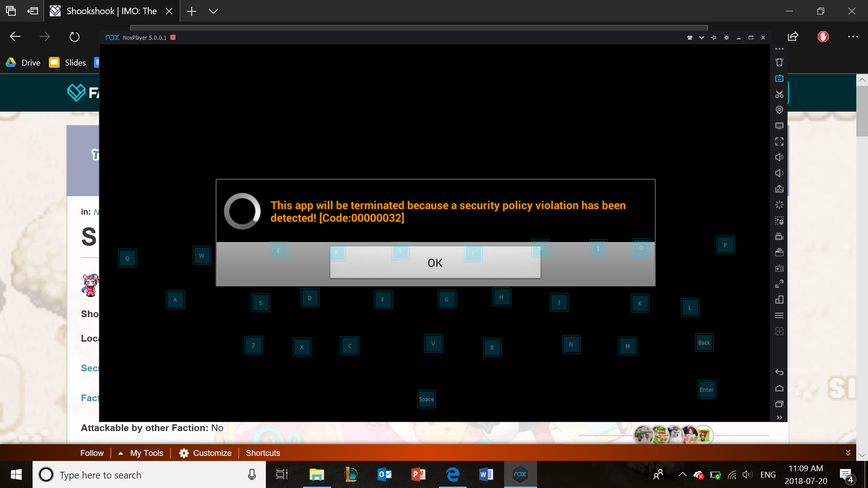The width and height of the screenshot is (868, 488).
Task: Toggle the pin window on top icon
Action: tap(714, 38)
